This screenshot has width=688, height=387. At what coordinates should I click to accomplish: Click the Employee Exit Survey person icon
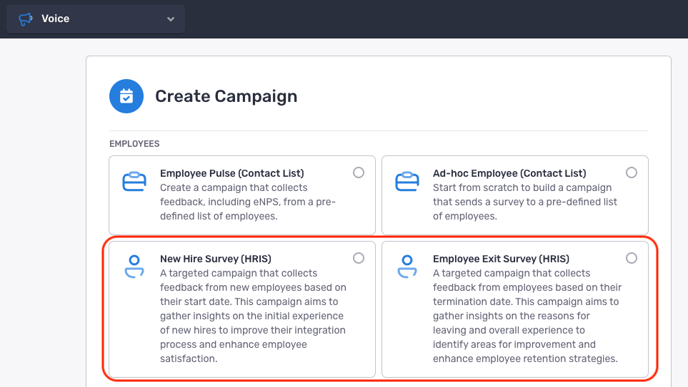tap(407, 266)
